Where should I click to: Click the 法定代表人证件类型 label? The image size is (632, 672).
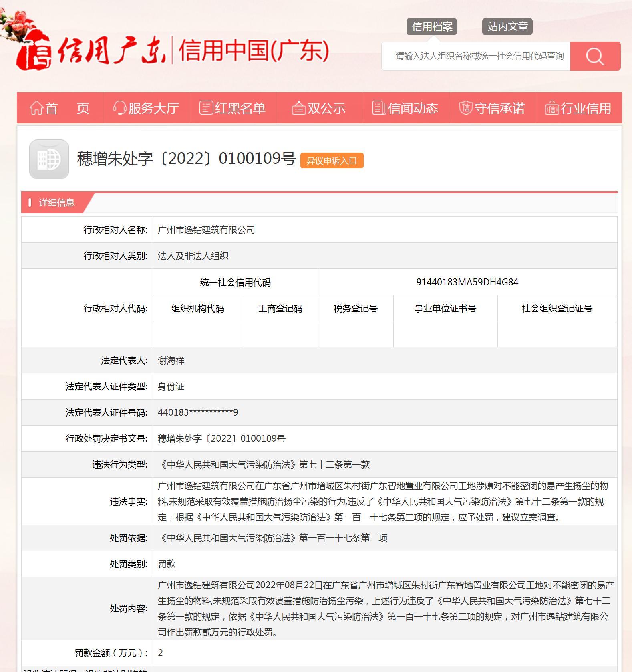tap(107, 386)
